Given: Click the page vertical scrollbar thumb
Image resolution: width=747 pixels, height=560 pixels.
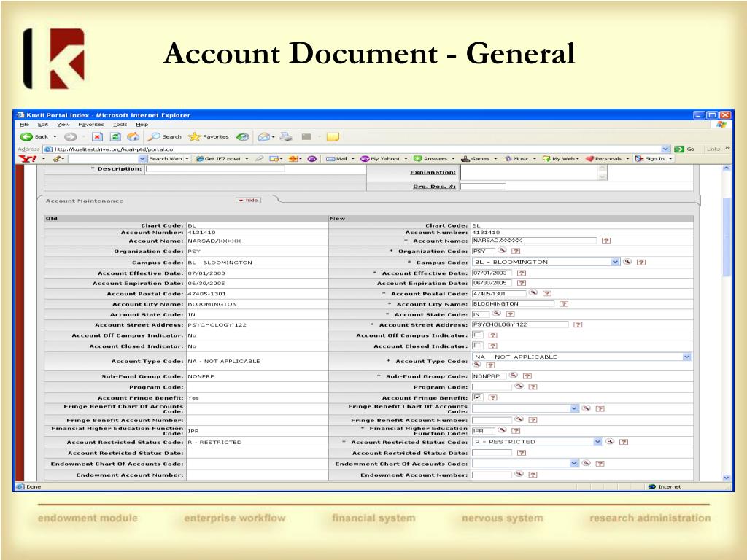Looking at the screenshot, I should [x=727, y=237].
